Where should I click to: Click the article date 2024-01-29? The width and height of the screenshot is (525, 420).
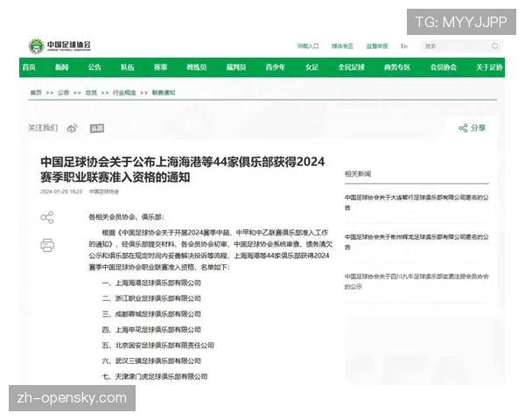(x=61, y=192)
